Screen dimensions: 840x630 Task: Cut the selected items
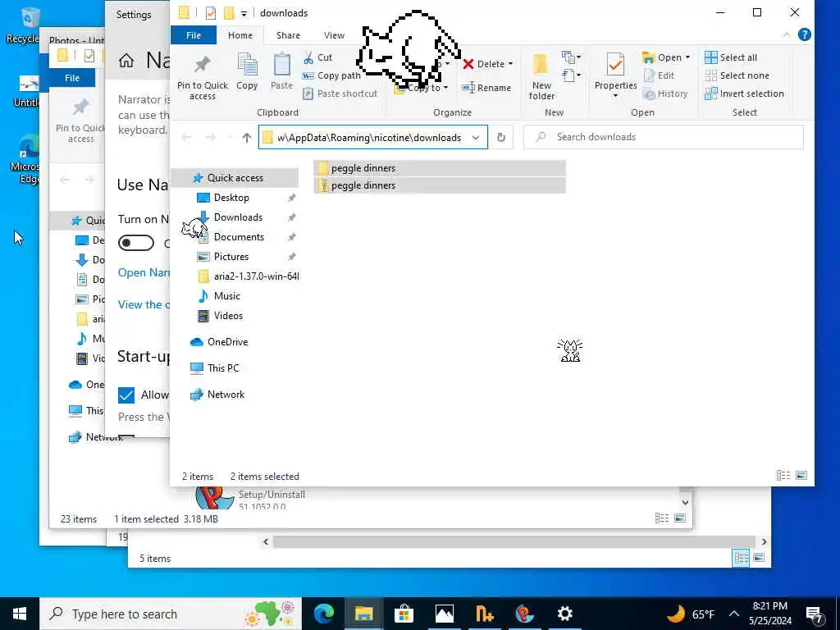point(317,57)
